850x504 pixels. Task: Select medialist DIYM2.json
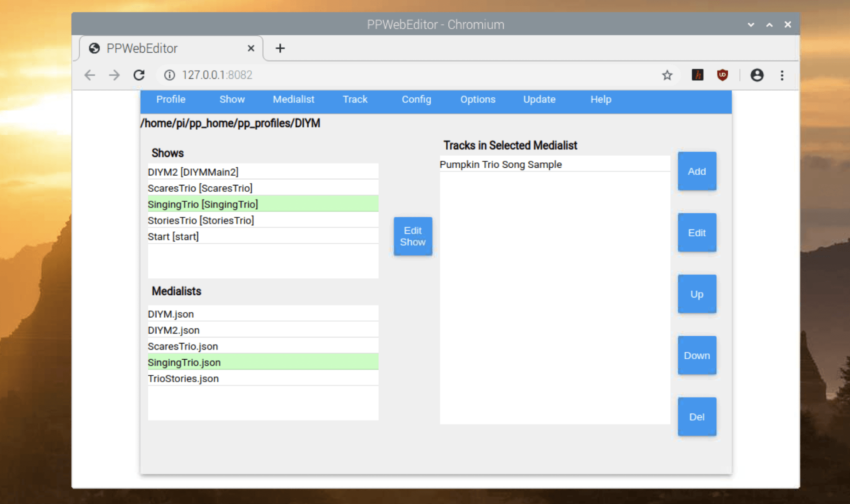tap(263, 330)
